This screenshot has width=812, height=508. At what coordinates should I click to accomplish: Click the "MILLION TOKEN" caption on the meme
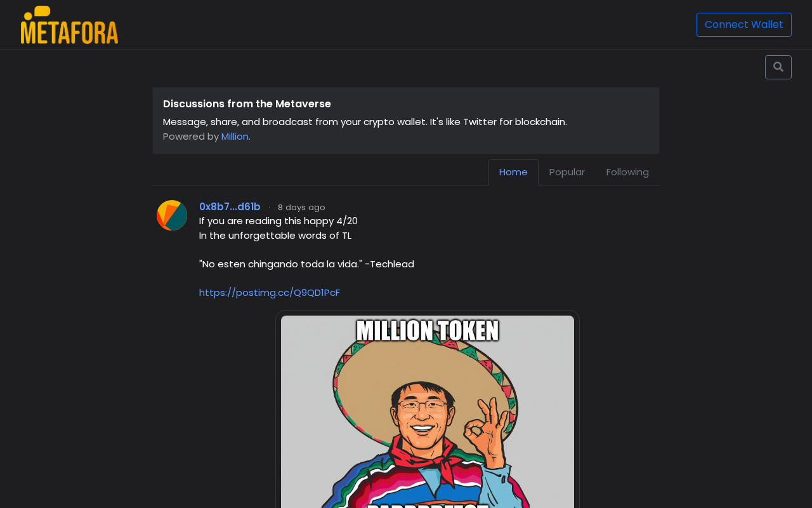pyautogui.click(x=428, y=331)
